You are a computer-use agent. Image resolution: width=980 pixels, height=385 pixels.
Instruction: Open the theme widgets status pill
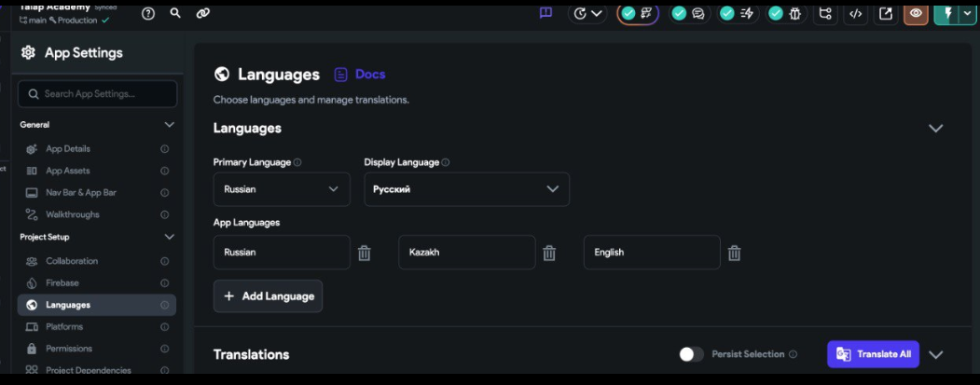pos(638,14)
